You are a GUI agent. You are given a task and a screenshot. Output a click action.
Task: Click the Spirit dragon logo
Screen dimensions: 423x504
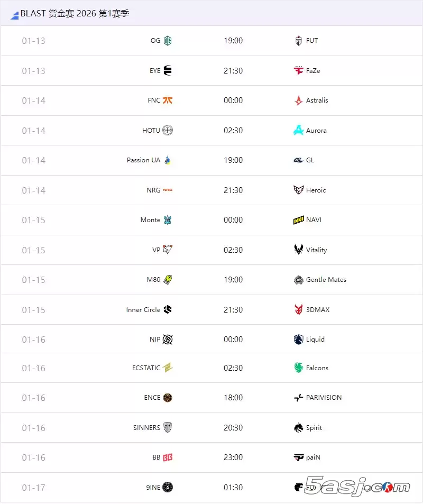click(299, 427)
